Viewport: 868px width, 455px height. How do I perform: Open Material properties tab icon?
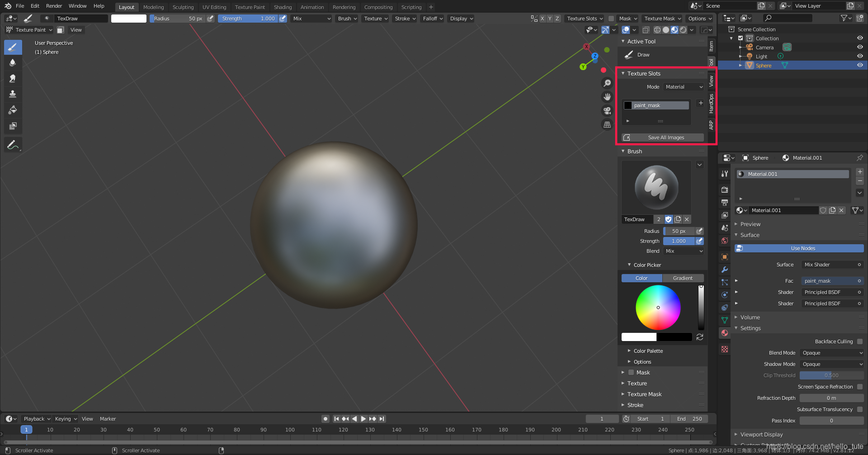point(725,333)
